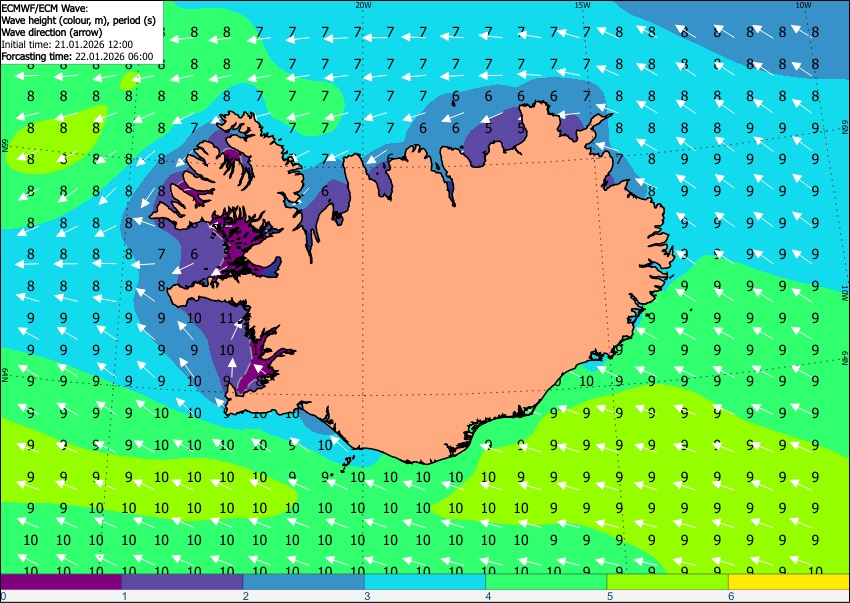
Task: Click the wave period value '11' off west Iceland
Action: [x=227, y=318]
